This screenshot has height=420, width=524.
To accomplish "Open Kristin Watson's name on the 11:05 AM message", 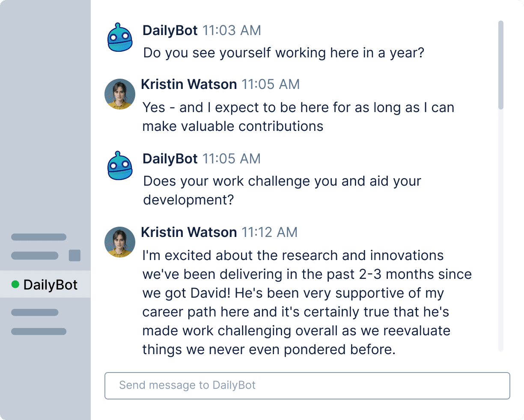I will [x=189, y=84].
